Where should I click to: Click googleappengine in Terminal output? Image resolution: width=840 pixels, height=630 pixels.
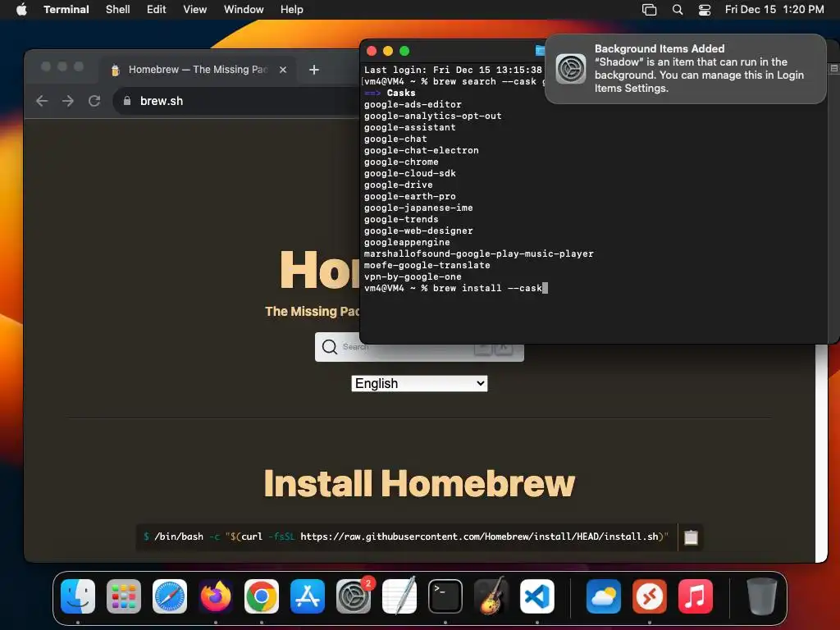407,242
